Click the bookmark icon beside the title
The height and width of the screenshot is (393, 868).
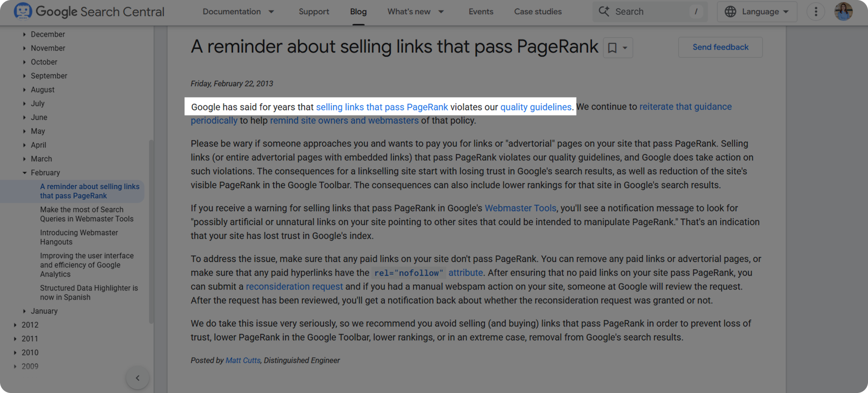pyautogui.click(x=612, y=48)
